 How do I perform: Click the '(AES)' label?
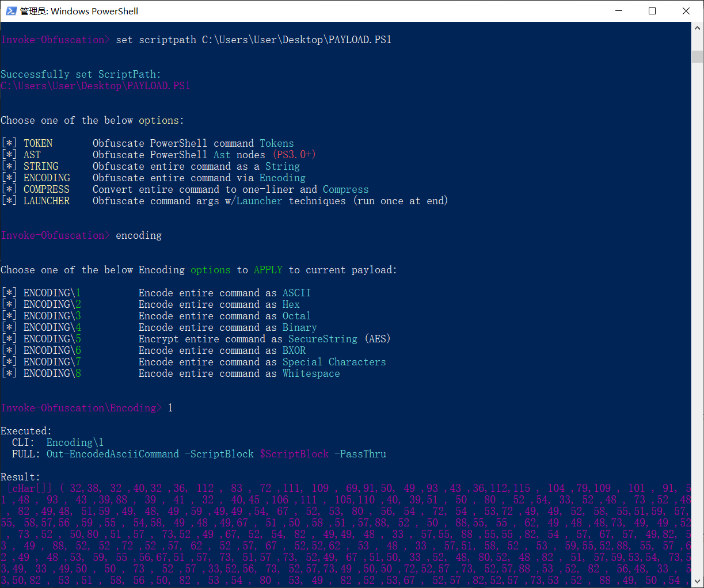click(x=378, y=339)
